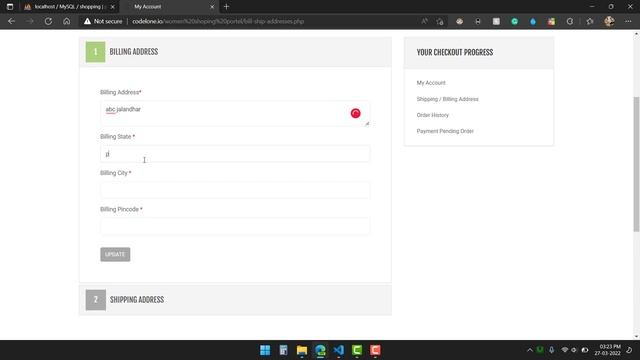Click the browser address bar URL
The height and width of the screenshot is (360, 640).
pos(218,21)
